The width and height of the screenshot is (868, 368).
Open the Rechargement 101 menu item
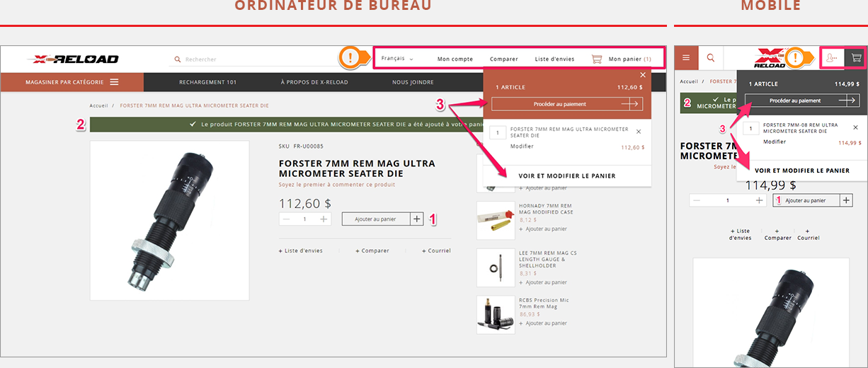point(208,82)
